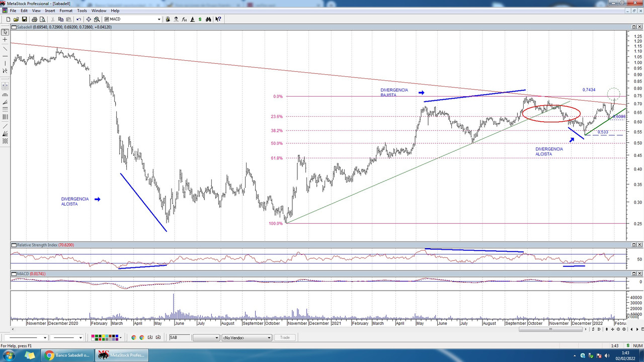Viewport: 644px width, 362px height.
Task: Select the trendline drawing tool in left toolbar
Action: [5, 48]
